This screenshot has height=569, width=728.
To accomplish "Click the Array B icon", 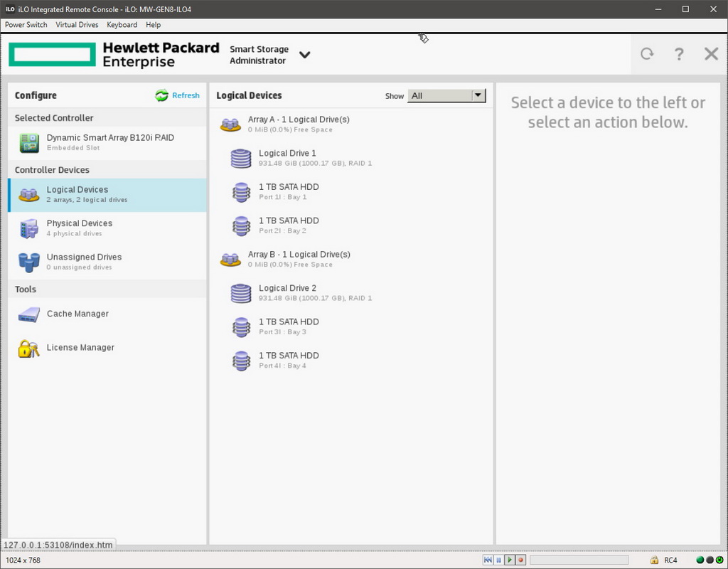I will [230, 260].
